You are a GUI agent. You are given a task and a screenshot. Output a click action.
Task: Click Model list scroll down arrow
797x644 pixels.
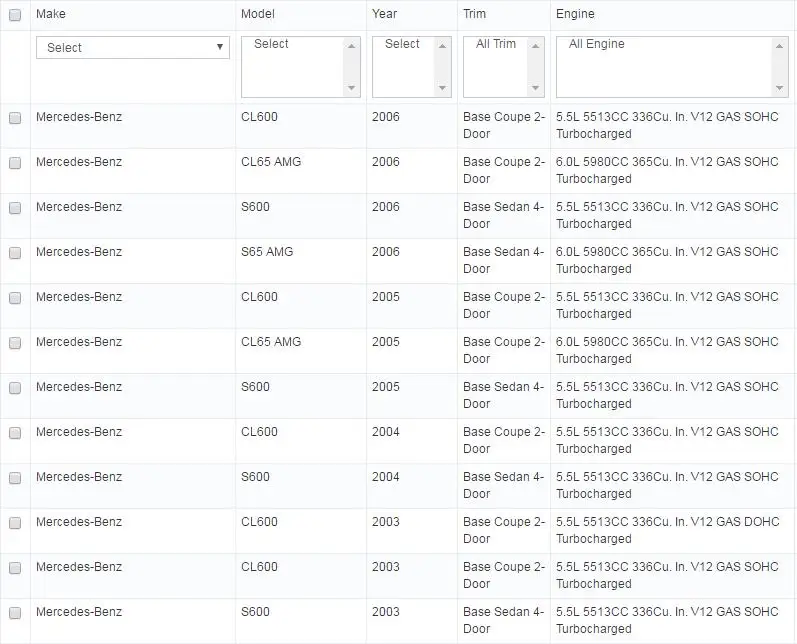(x=351, y=88)
